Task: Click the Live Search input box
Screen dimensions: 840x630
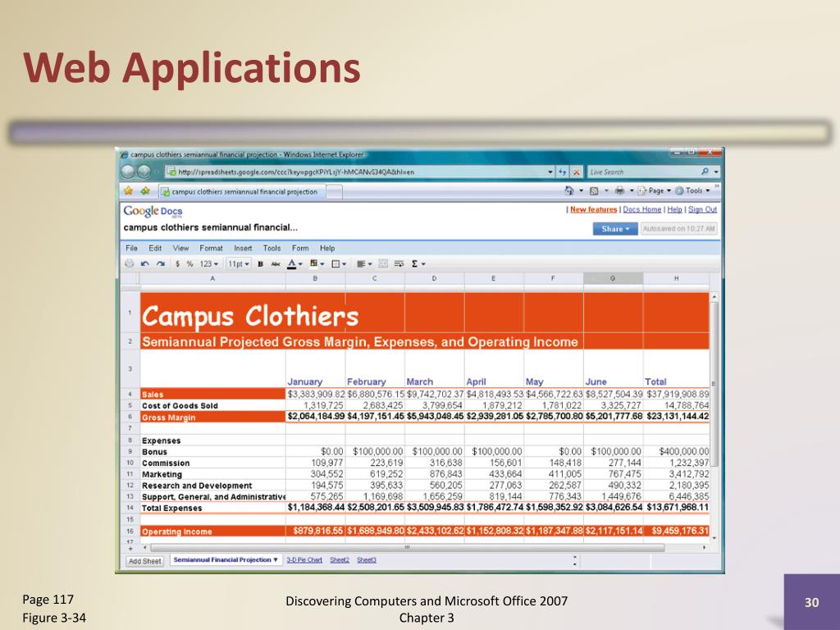Action: [645, 172]
